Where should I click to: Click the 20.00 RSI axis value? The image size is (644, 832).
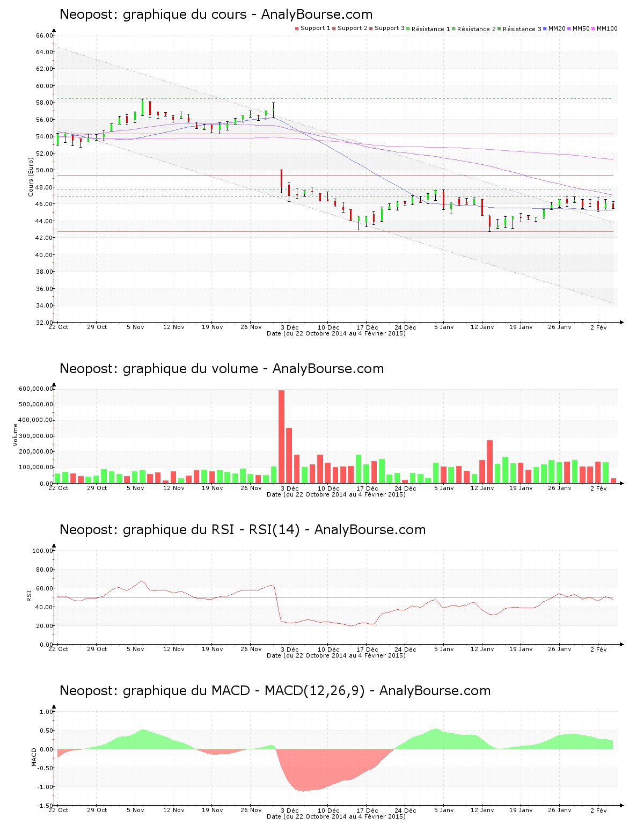pyautogui.click(x=45, y=626)
